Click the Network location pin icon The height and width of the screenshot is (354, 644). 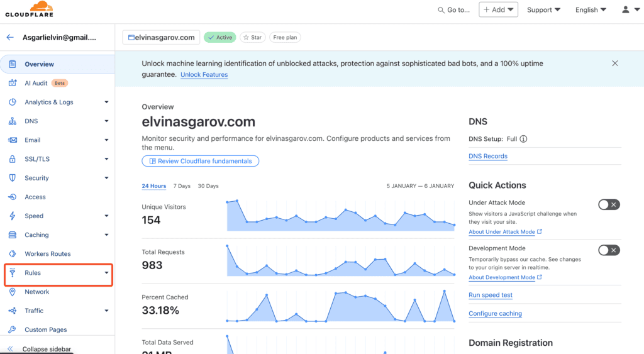click(13, 292)
